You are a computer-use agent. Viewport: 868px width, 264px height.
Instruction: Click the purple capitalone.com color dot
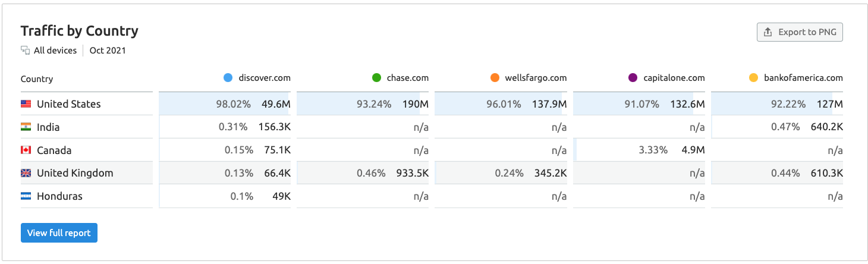click(x=633, y=78)
